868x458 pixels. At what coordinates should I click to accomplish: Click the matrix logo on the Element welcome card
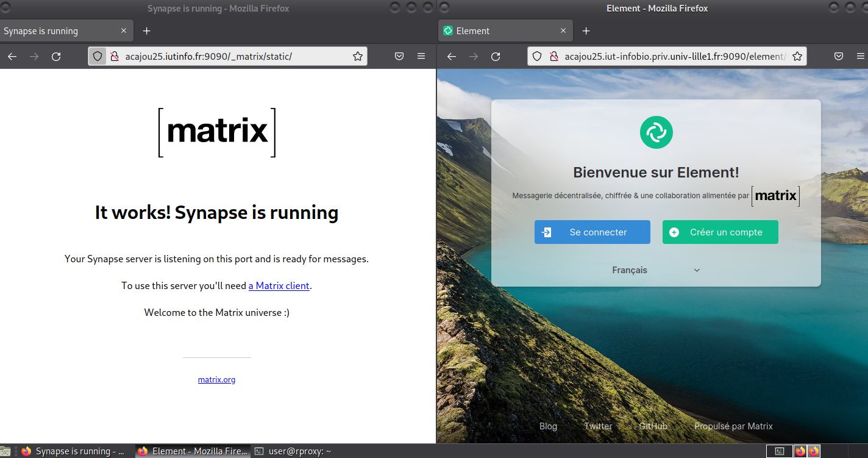click(775, 196)
